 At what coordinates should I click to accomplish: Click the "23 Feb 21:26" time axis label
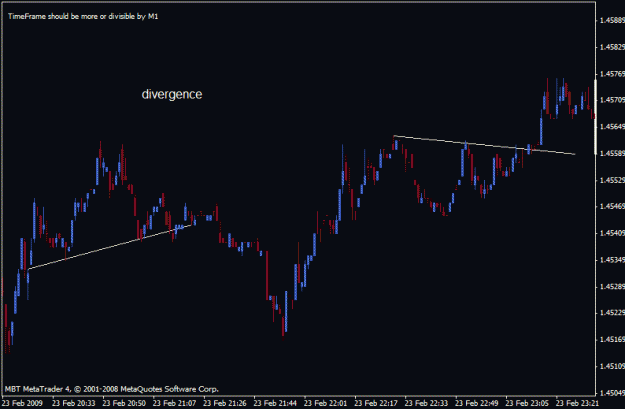click(225, 403)
